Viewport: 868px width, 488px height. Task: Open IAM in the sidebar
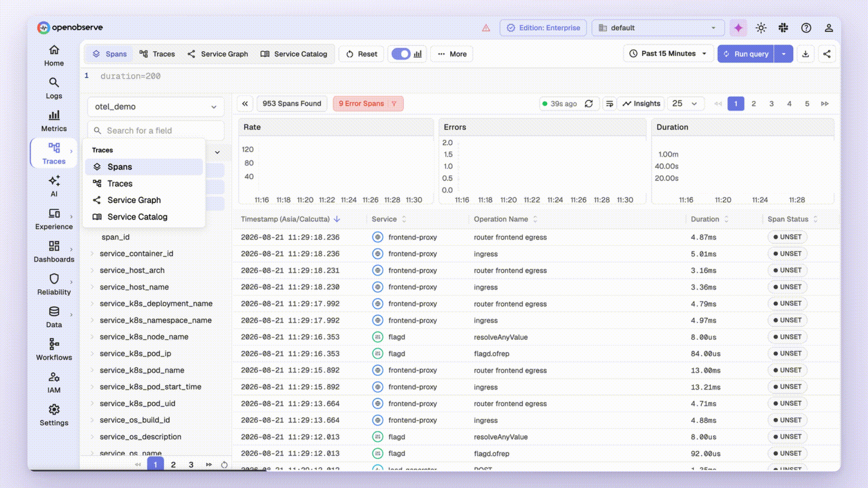pos(54,383)
